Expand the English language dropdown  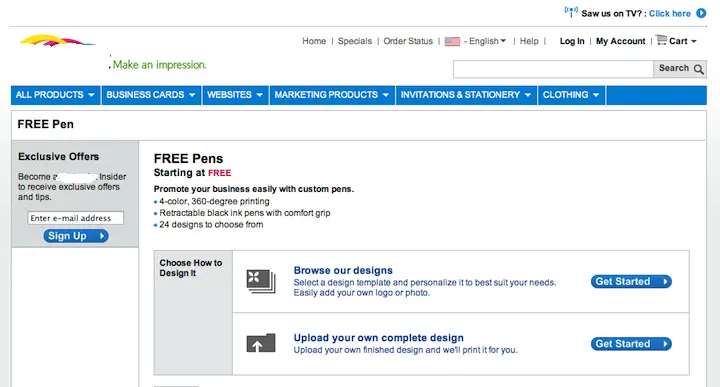point(487,41)
